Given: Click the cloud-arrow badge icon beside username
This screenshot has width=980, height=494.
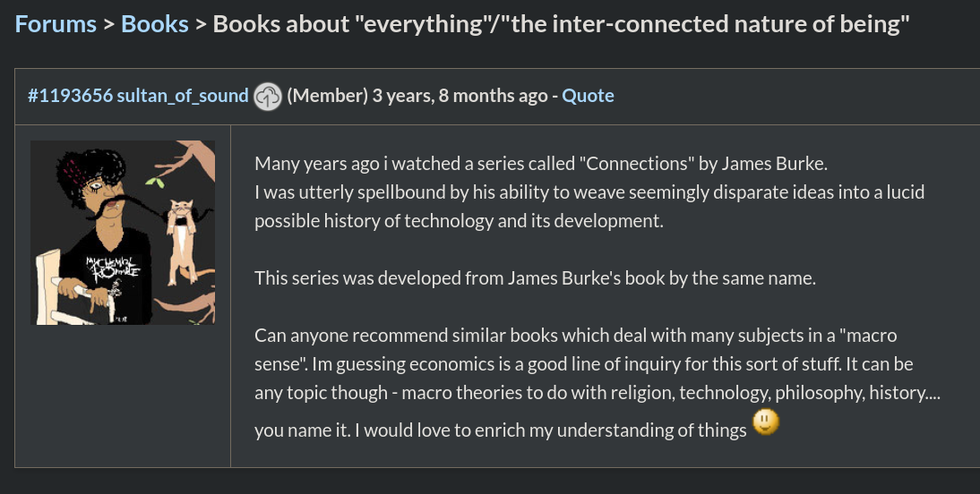Looking at the screenshot, I should pyautogui.click(x=268, y=96).
